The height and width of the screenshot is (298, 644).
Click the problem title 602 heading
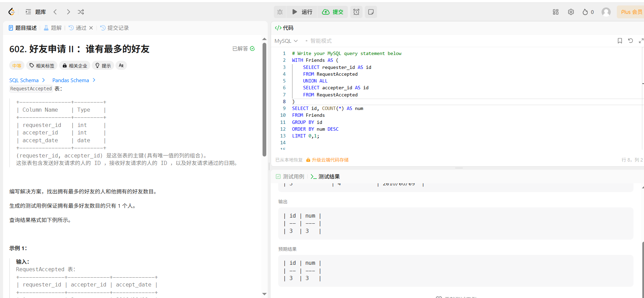point(79,49)
